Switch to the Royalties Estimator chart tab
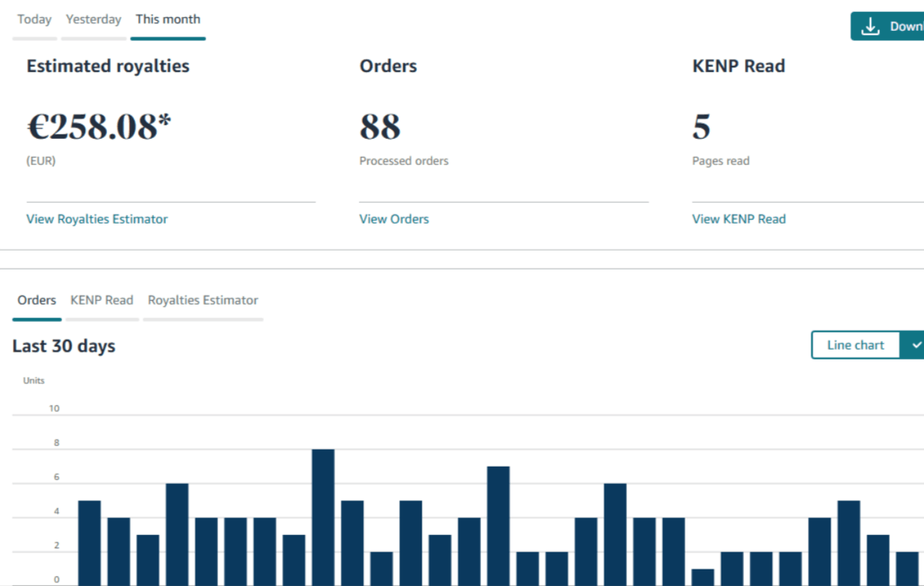The height and width of the screenshot is (586, 924). pos(202,300)
